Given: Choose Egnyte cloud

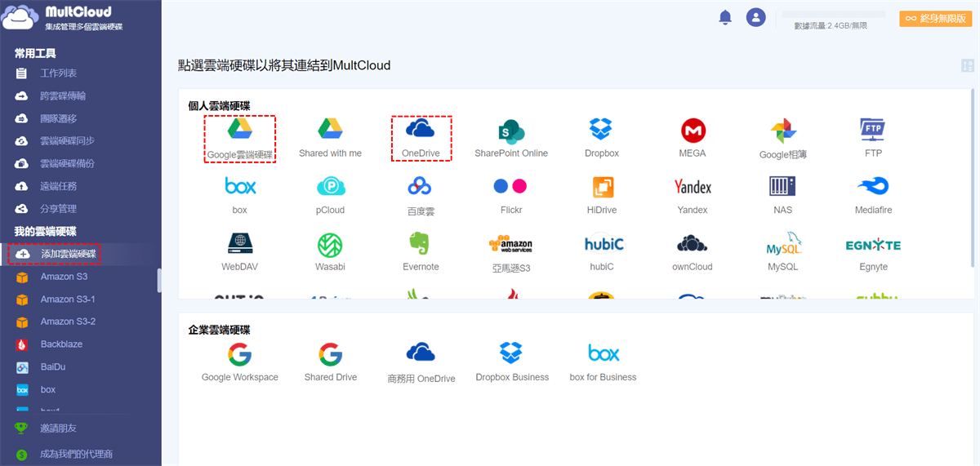Looking at the screenshot, I should click(873, 252).
